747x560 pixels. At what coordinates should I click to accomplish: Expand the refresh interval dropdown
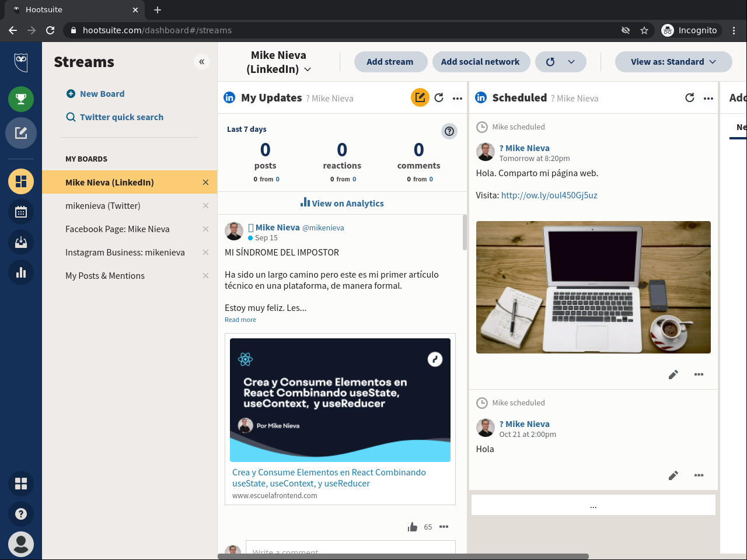(571, 62)
